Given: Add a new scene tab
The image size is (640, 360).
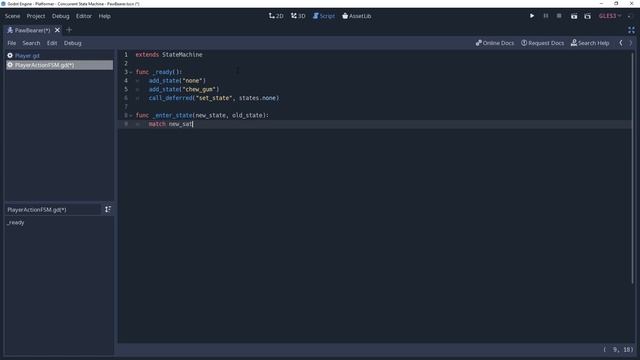Looking at the screenshot, I should pos(69,30).
